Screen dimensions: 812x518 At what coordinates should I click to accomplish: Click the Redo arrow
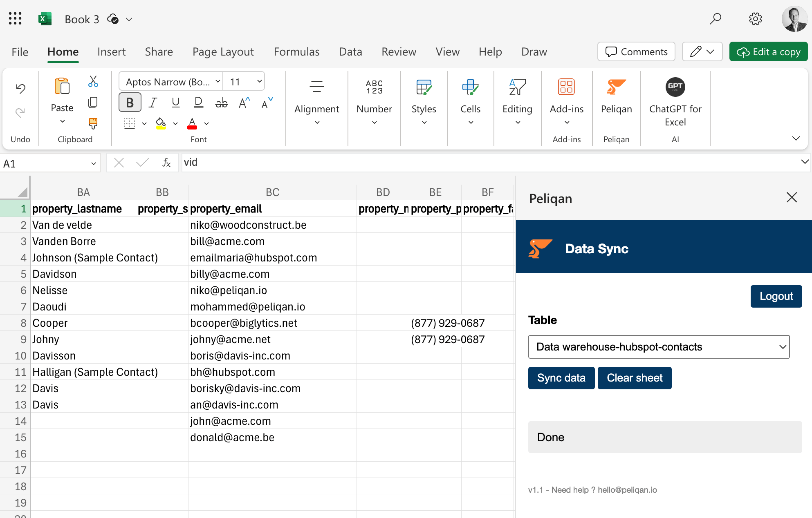(x=20, y=112)
